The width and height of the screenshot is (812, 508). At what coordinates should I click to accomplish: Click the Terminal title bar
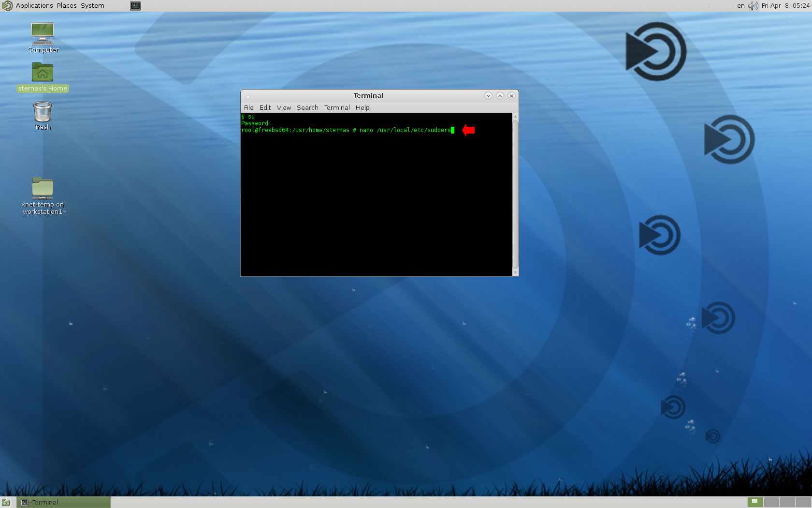point(368,96)
